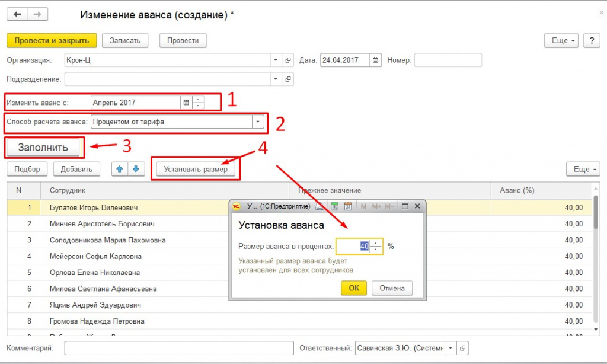The width and height of the screenshot is (607, 364).
Task: Move selected row up with blue arrow
Action: pyautogui.click(x=120, y=169)
